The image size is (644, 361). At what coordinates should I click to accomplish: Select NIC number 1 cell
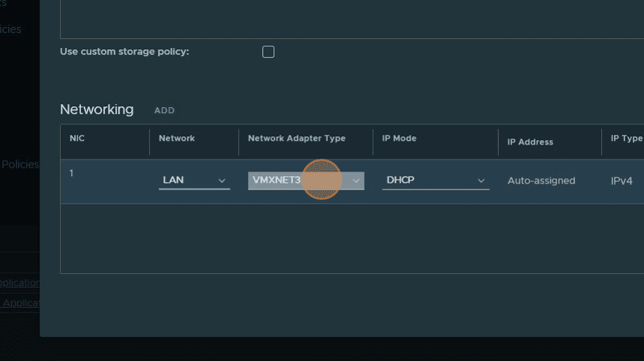coord(71,173)
